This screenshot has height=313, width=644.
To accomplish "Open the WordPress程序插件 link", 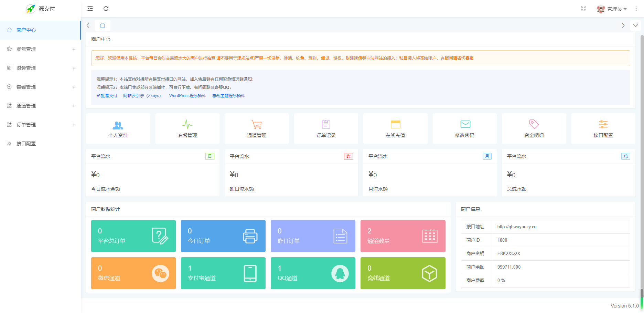I will coord(187,96).
